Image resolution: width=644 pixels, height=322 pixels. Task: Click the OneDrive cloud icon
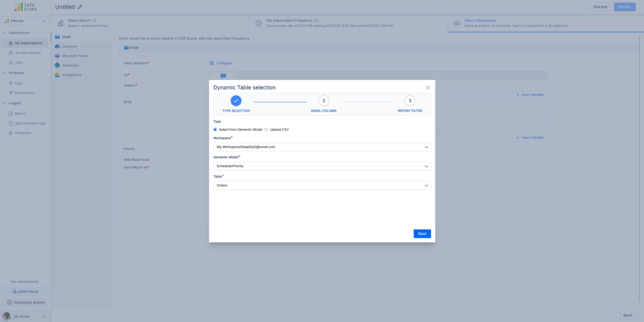(57, 46)
